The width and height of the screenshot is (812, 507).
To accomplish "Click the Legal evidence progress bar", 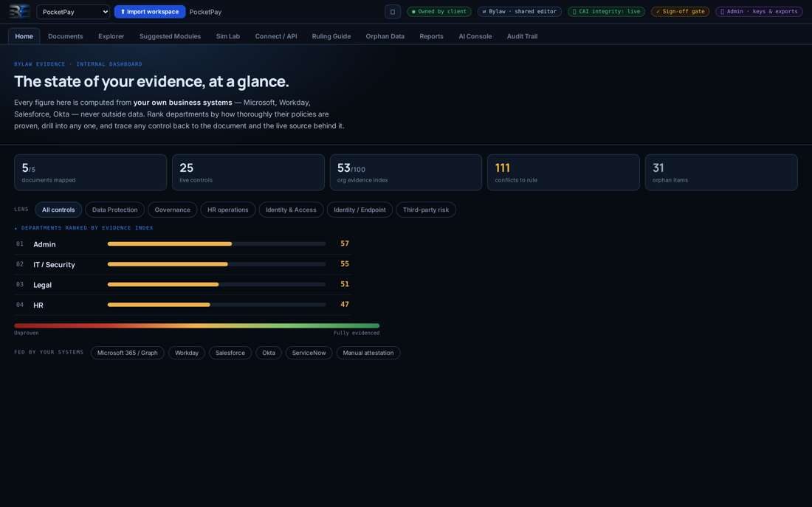I will point(216,284).
